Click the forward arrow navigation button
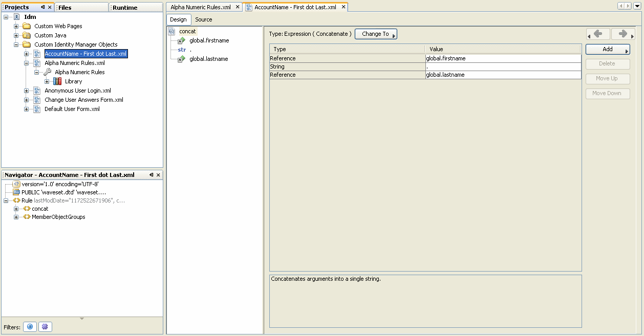Viewport: 644px width, 336px height. point(623,34)
